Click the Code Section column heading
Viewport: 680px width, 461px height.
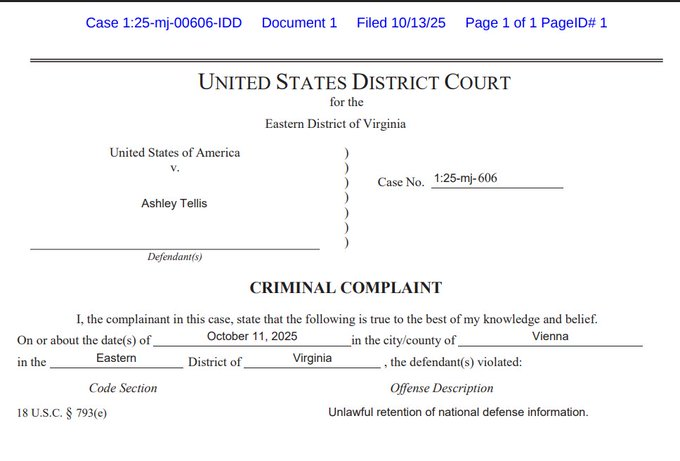point(123,388)
